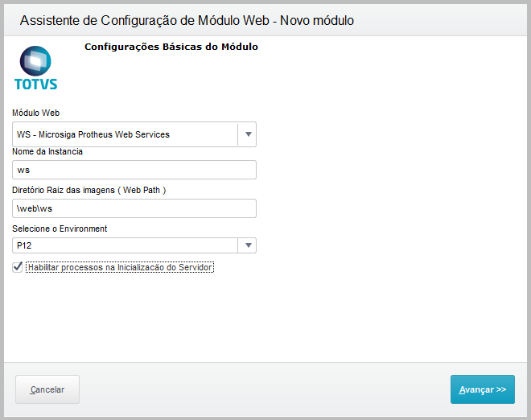531x420 pixels.
Task: Uncheck the Habilitar processos checkbox
Action: [18, 267]
